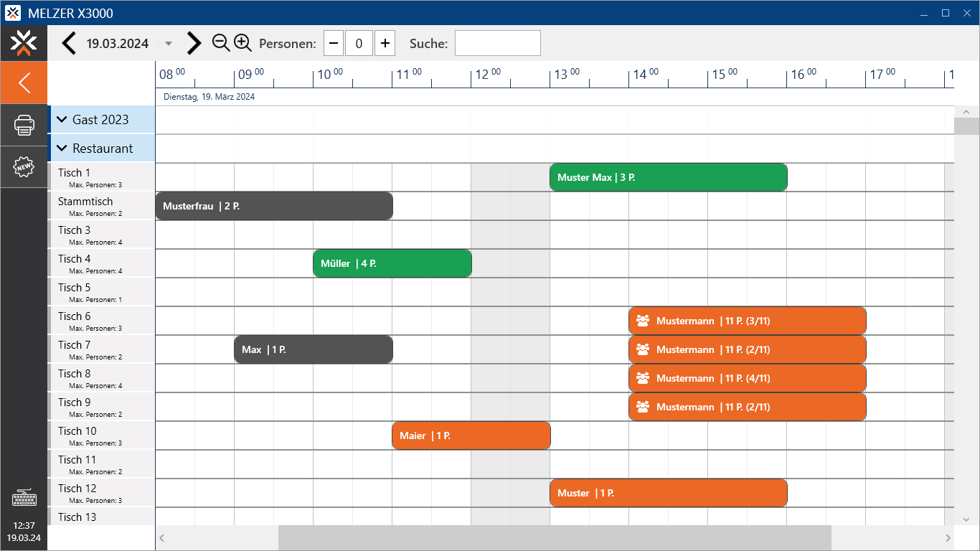Image resolution: width=980 pixels, height=551 pixels.
Task: Decrease Personen count with minus button
Action: [334, 44]
